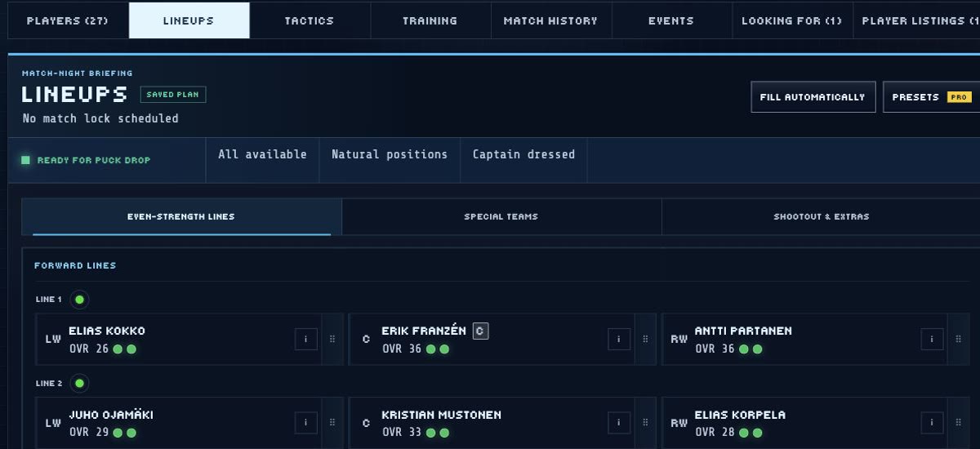Open the Player Listings tab
This screenshot has width=980, height=449.
pyautogui.click(x=916, y=20)
